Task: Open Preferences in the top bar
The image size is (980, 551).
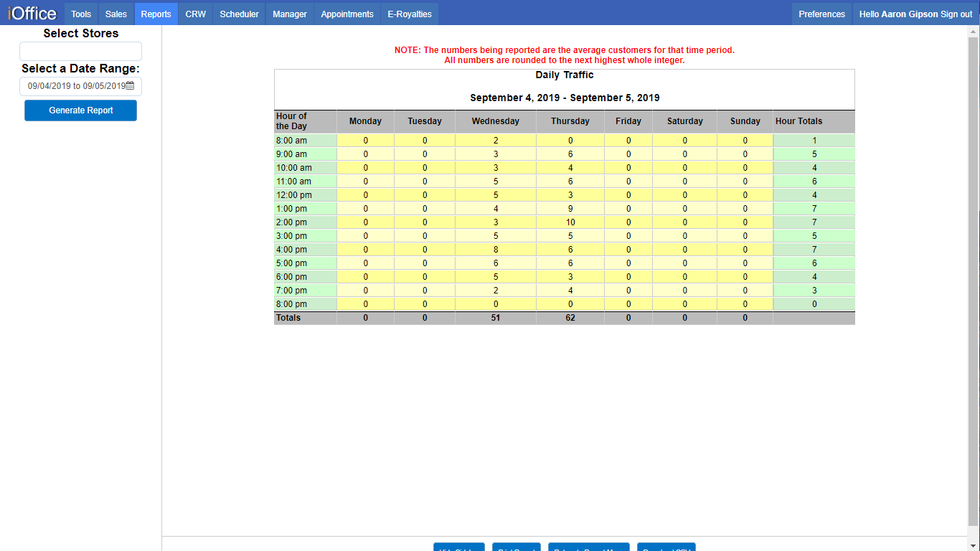Action: click(822, 14)
